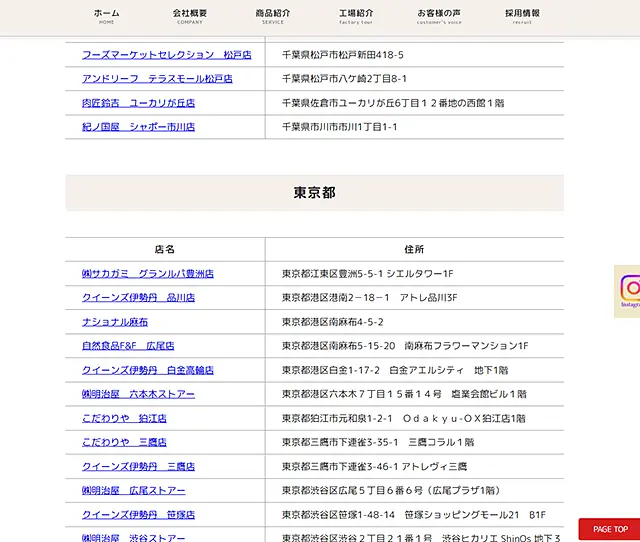Select address 東京都港区南麻布4-5-2
640x542 pixels.
coord(333,322)
